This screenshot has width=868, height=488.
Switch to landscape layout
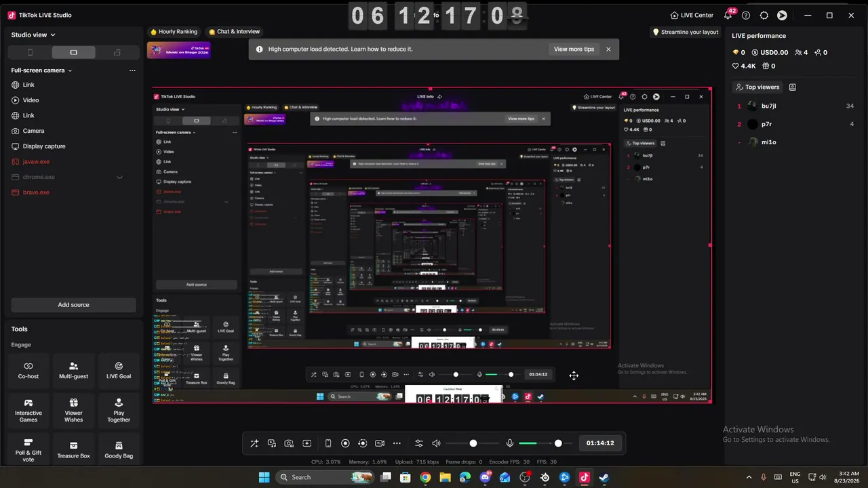[73, 52]
